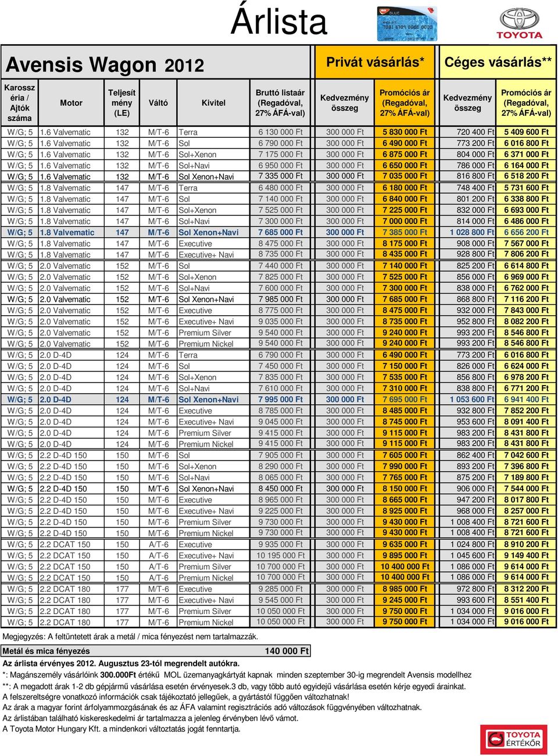Screen dimensions: 558x756
Task: Click the 'Motor' column header
Action: [71, 103]
